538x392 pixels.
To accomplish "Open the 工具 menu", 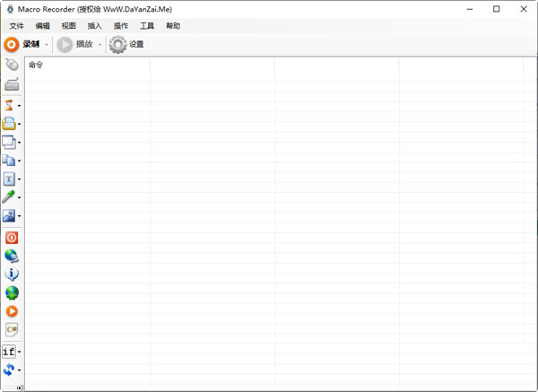I will coord(147,26).
